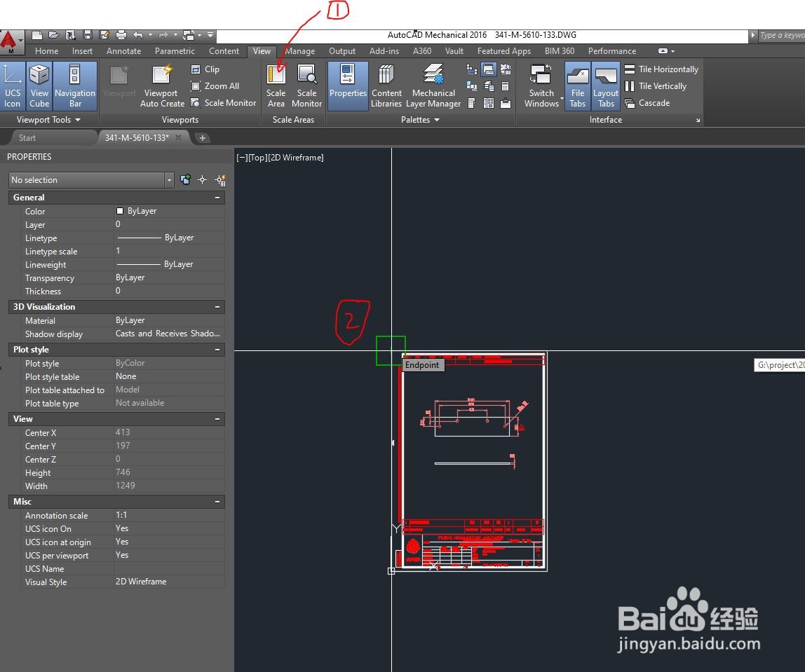Collapse the 3D Visualization section

click(x=217, y=307)
